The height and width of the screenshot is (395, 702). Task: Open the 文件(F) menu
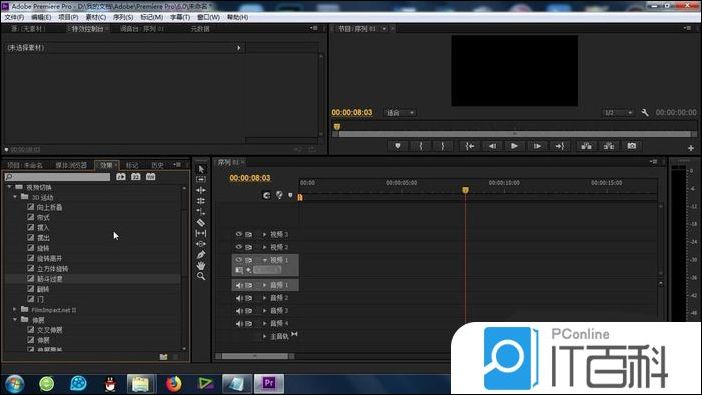pyautogui.click(x=14, y=17)
